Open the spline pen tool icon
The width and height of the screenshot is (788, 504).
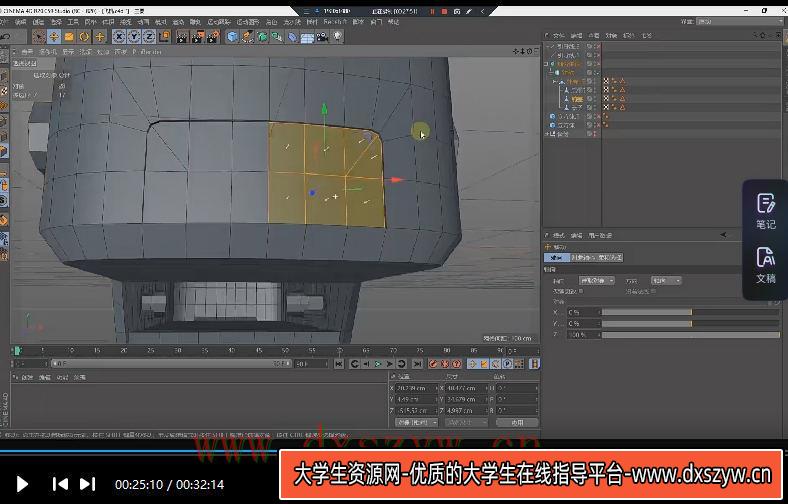[x=247, y=37]
